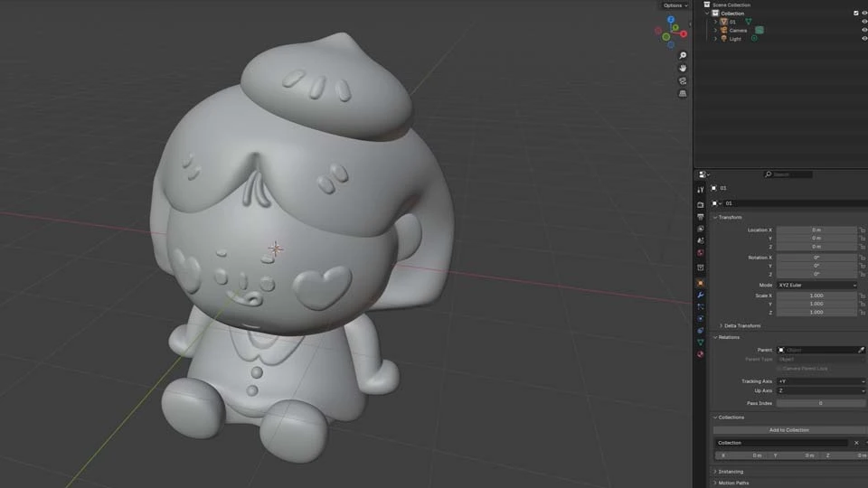Expand the Delta Transform section
868x488 pixels.
[x=741, y=325]
